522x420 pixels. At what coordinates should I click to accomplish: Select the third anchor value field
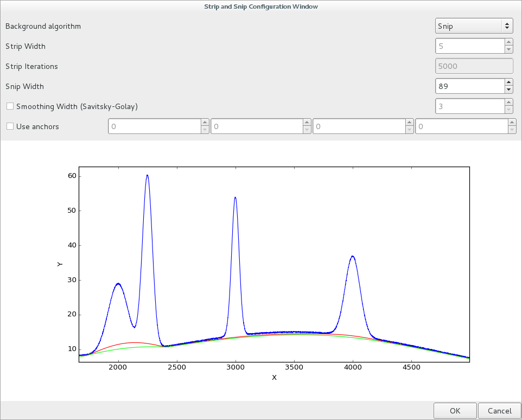click(359, 126)
